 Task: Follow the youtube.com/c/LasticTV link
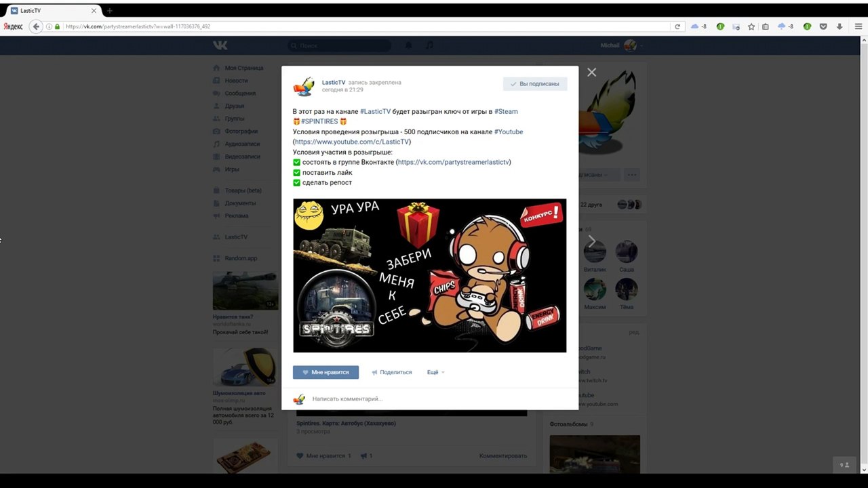(x=351, y=142)
